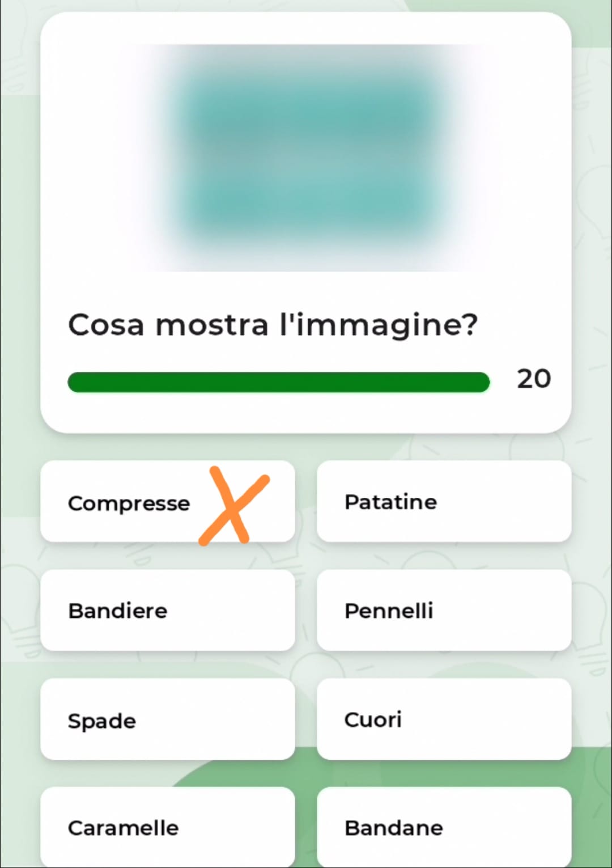Click the word "l'immagine?" in the question
Image resolution: width=612 pixels, height=868 pixels.
coord(379,325)
